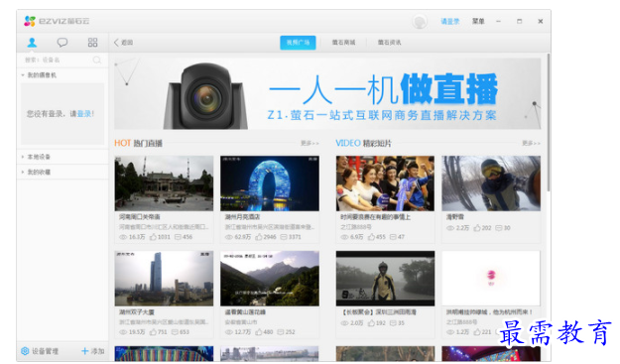Switch to the 萤石资讯 tab
The width and height of the screenshot is (620, 364).
pyautogui.click(x=389, y=43)
